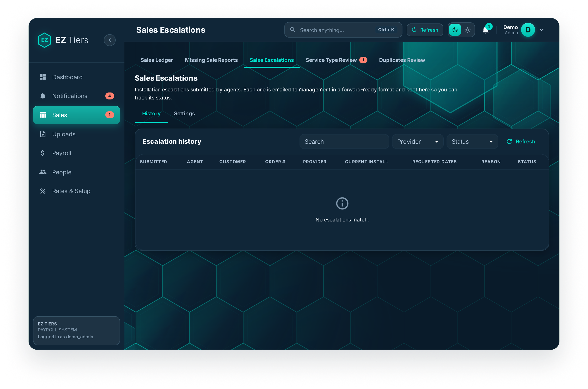Open Payroll in the sidebar
588x389 pixels.
76,153
